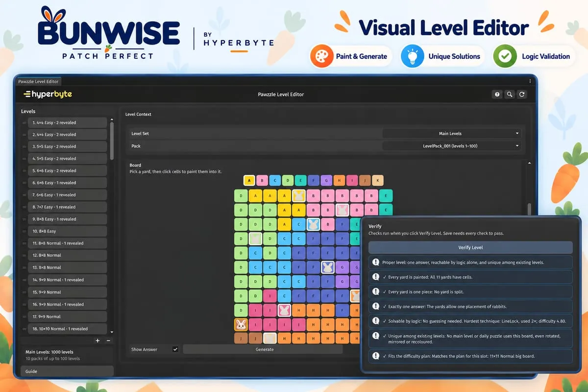
Task: Click info icon beside 'Fits the difficulty plan'
Action: pos(375,356)
